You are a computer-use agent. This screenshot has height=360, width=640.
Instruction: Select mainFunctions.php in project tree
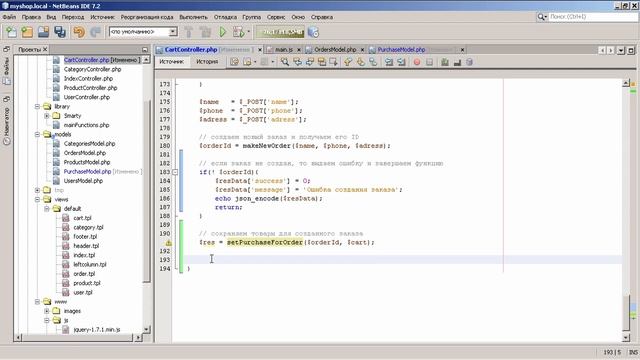click(x=86, y=125)
